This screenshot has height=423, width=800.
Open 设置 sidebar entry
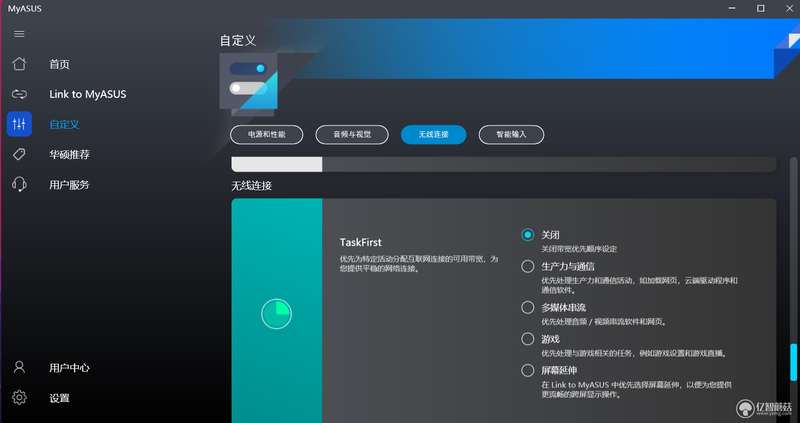click(59, 398)
